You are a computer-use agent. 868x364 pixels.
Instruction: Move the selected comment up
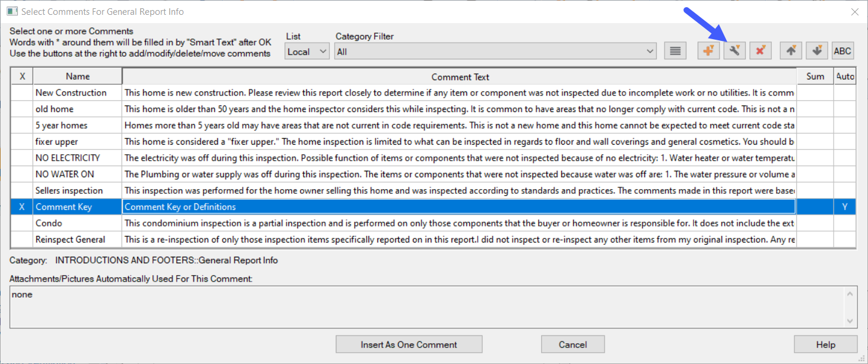point(791,51)
